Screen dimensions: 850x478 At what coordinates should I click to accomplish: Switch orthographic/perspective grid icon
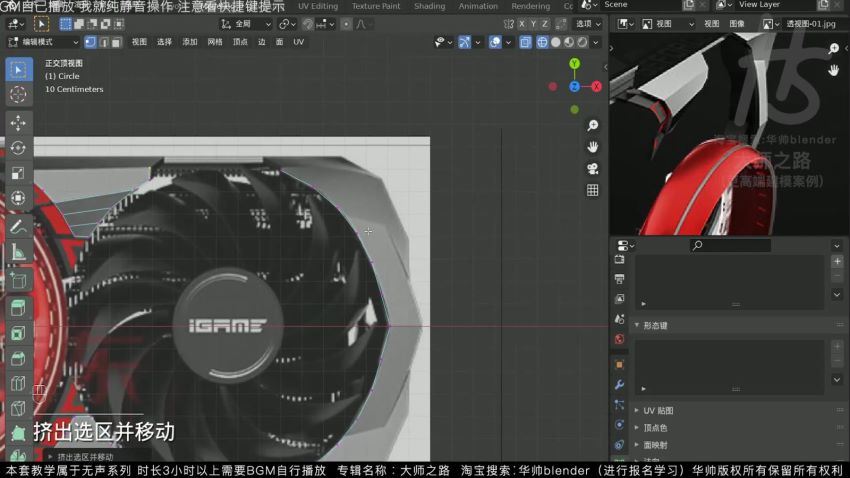[593, 191]
